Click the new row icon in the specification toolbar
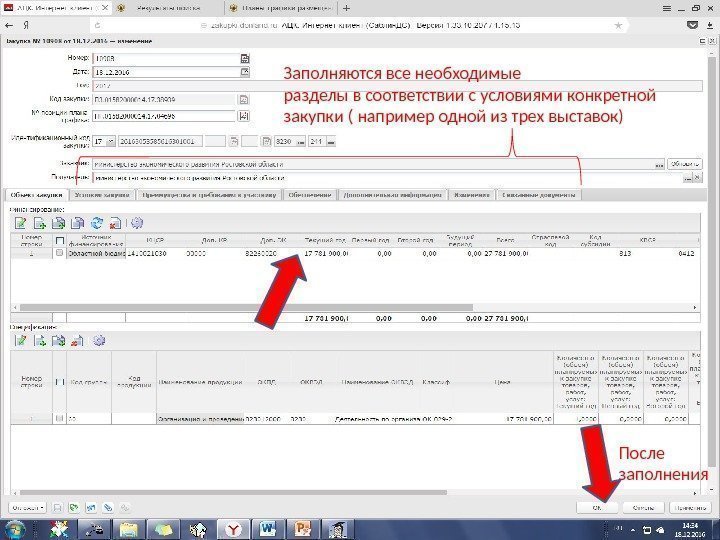720x540 pixels. (40, 341)
